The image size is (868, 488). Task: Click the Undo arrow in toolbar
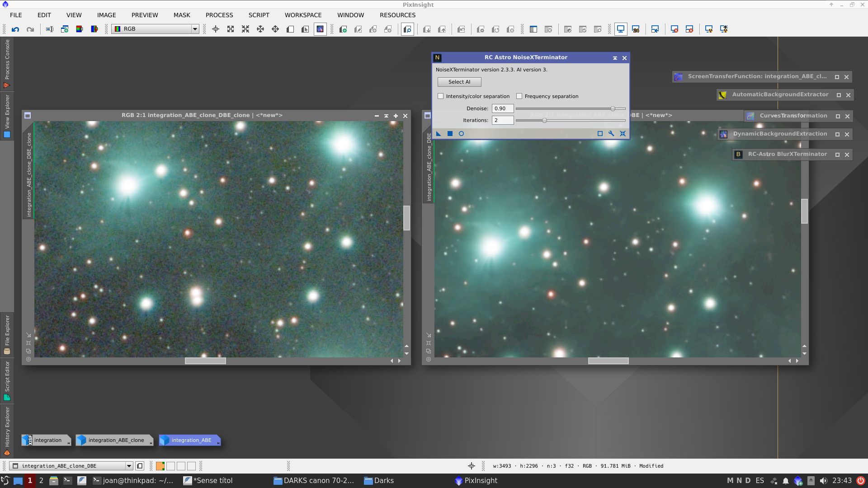click(15, 29)
